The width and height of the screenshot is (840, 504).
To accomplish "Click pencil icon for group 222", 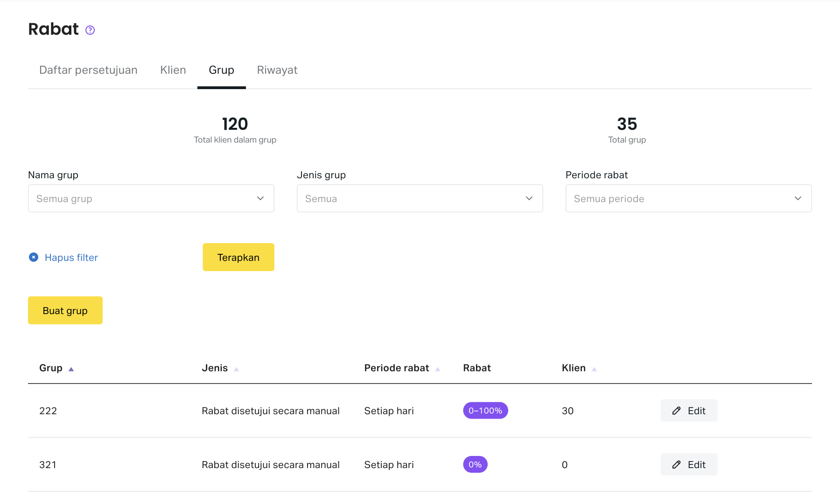I will pyautogui.click(x=676, y=411).
